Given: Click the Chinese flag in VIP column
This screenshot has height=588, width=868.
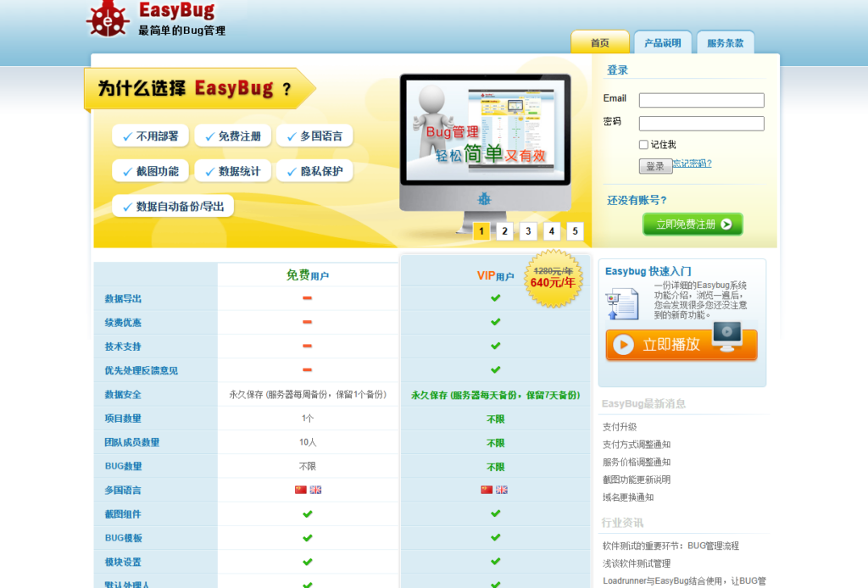Looking at the screenshot, I should point(487,490).
